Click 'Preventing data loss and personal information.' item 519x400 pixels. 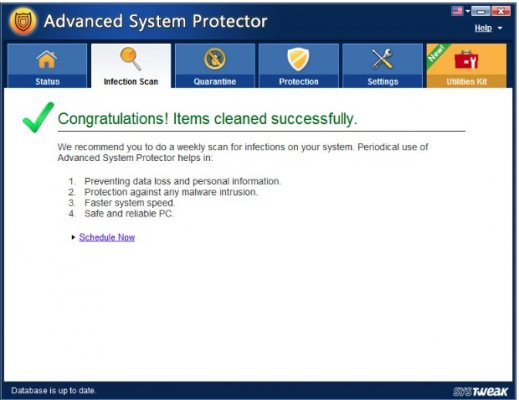[x=183, y=181]
